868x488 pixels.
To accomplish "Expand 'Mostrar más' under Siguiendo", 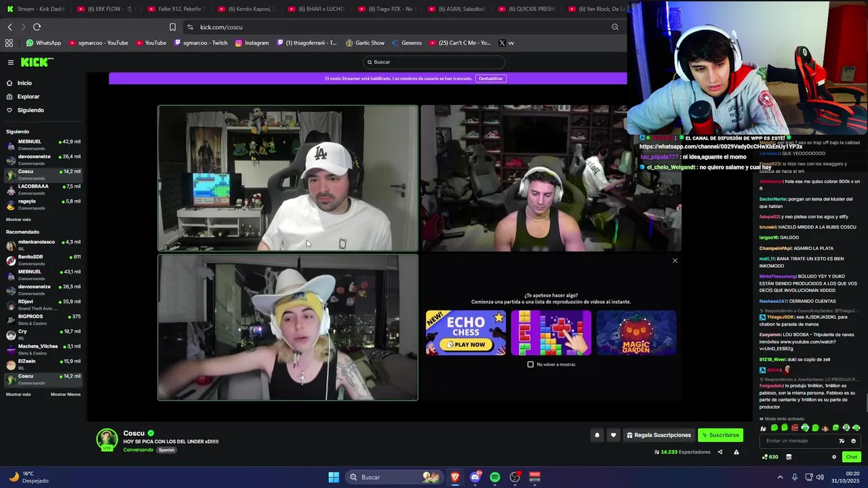I will [x=18, y=220].
